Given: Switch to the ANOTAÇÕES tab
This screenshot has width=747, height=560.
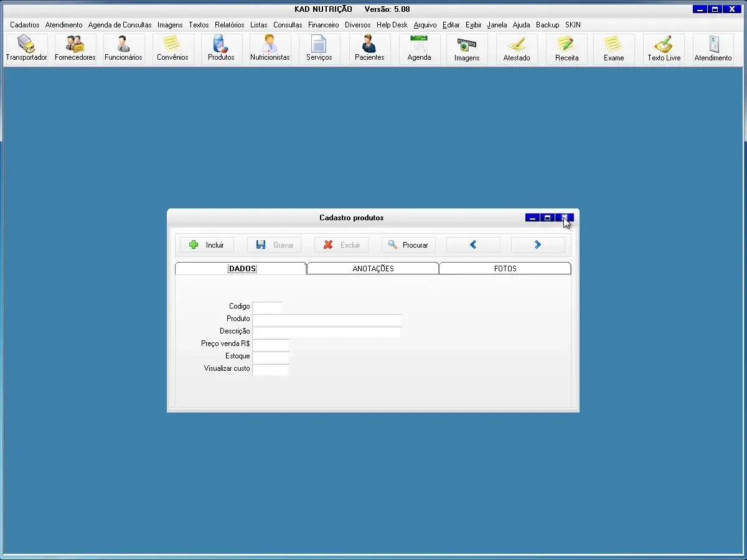Looking at the screenshot, I should 373,268.
